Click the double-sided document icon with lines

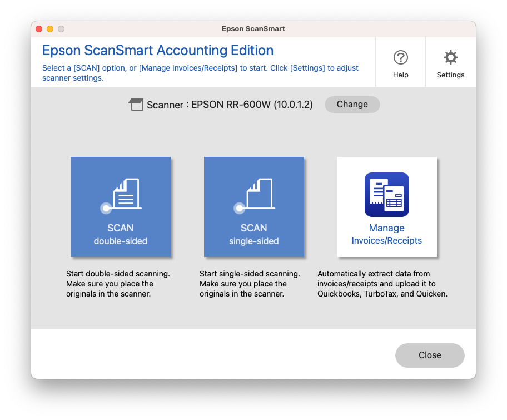(x=121, y=196)
